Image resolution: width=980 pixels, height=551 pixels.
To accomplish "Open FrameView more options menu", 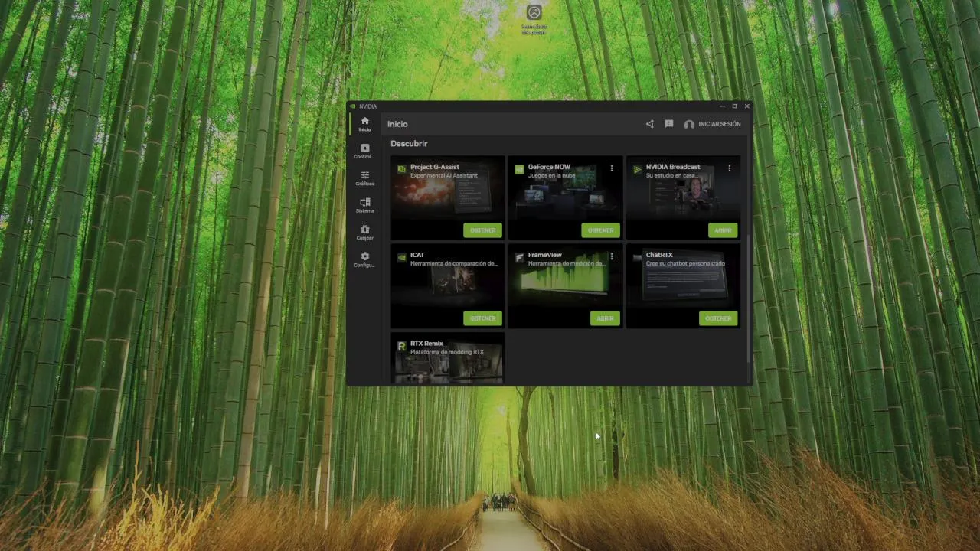I will click(611, 256).
